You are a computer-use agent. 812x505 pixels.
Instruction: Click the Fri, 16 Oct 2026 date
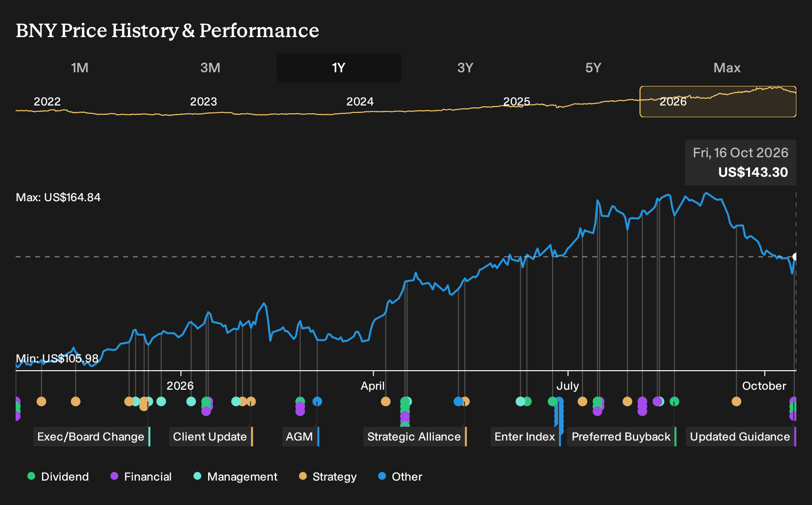click(740, 153)
